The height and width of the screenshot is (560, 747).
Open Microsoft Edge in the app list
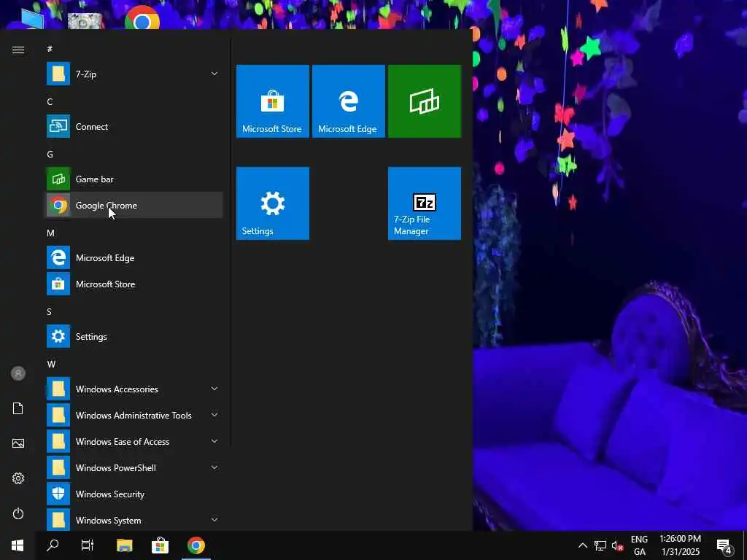[133, 257]
